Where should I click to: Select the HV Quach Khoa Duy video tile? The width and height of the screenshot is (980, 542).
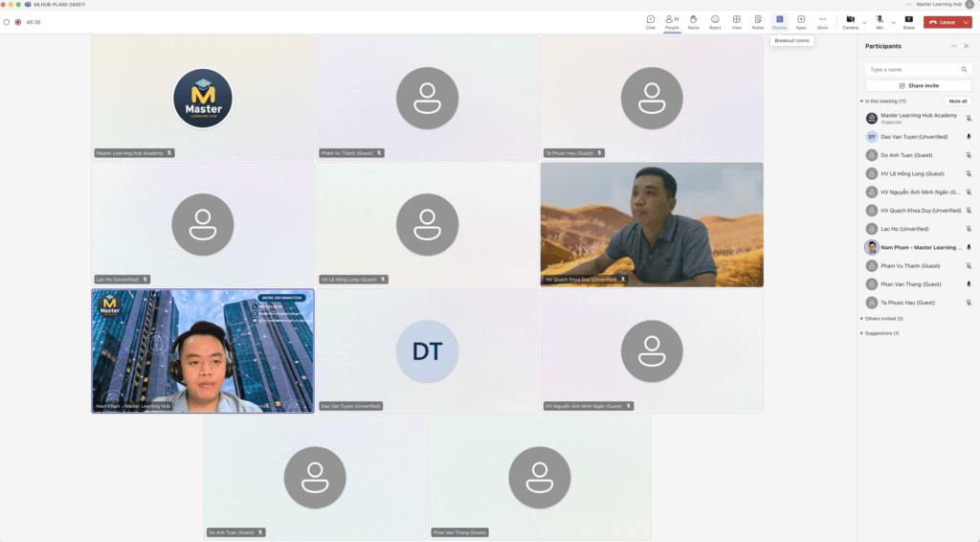(652, 224)
